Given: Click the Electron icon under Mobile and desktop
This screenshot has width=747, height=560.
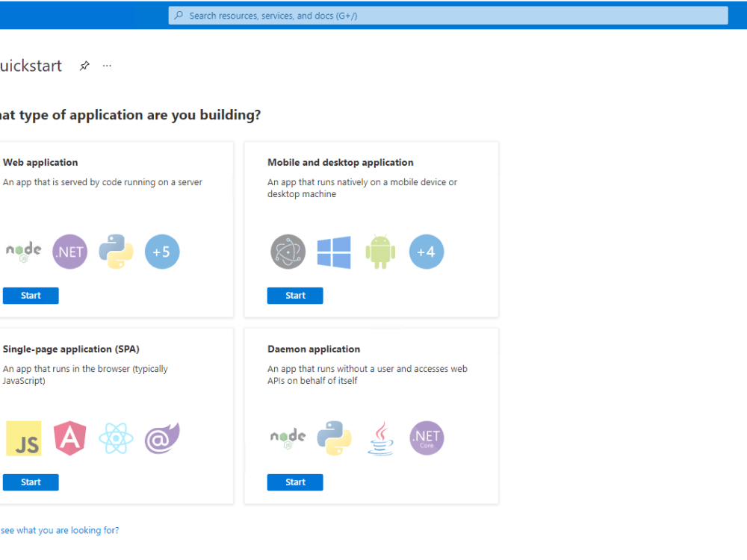Looking at the screenshot, I should [288, 252].
